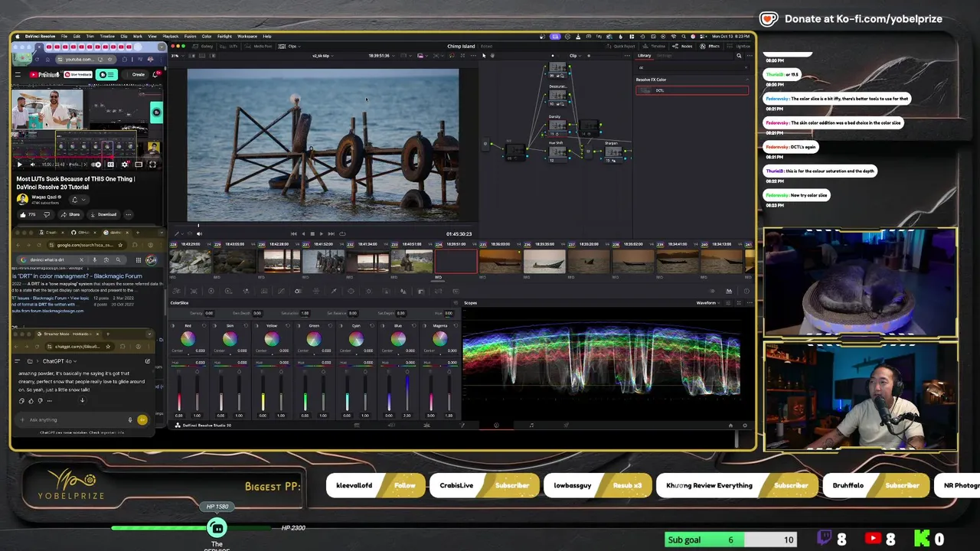Open the Color Wheels palette
This screenshot has height=551, width=980.
click(x=211, y=291)
